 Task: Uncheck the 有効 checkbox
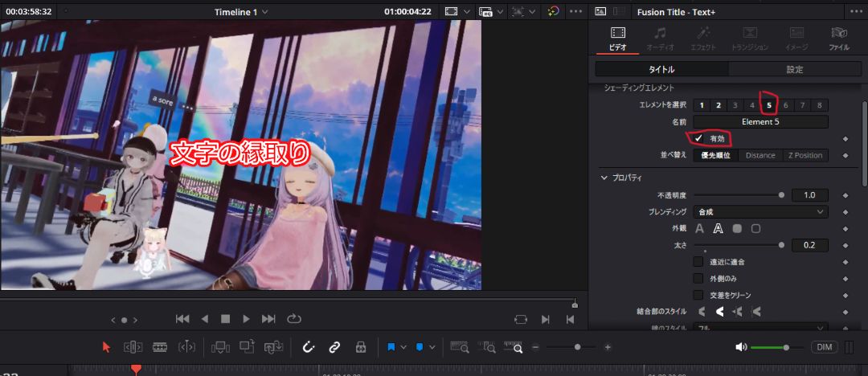pyautogui.click(x=698, y=139)
